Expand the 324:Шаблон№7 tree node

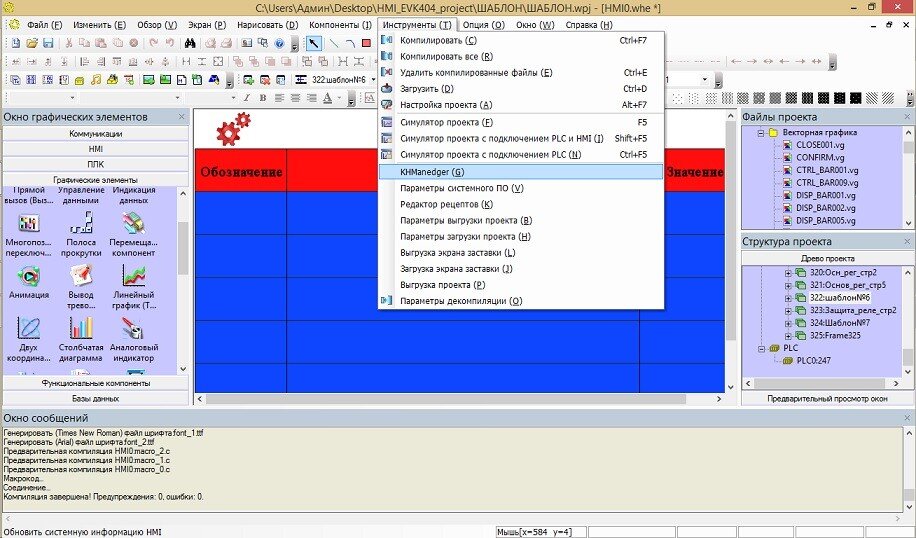pos(788,323)
